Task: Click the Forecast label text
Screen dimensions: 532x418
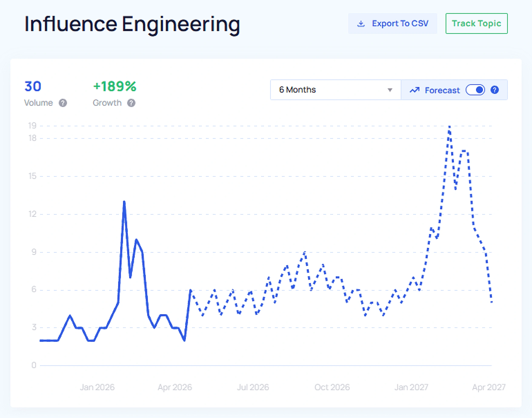Action: tap(442, 90)
